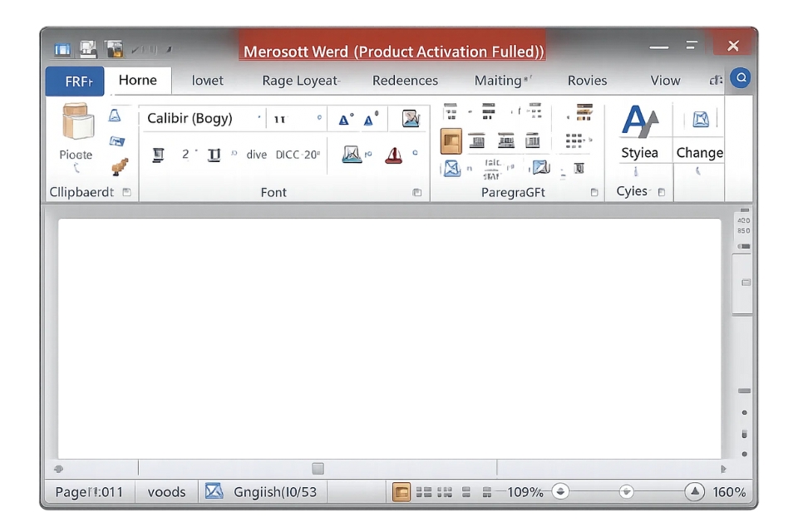This screenshot has width=798, height=532.
Task: Switch to the Horne ribbon tab
Action: click(x=138, y=80)
